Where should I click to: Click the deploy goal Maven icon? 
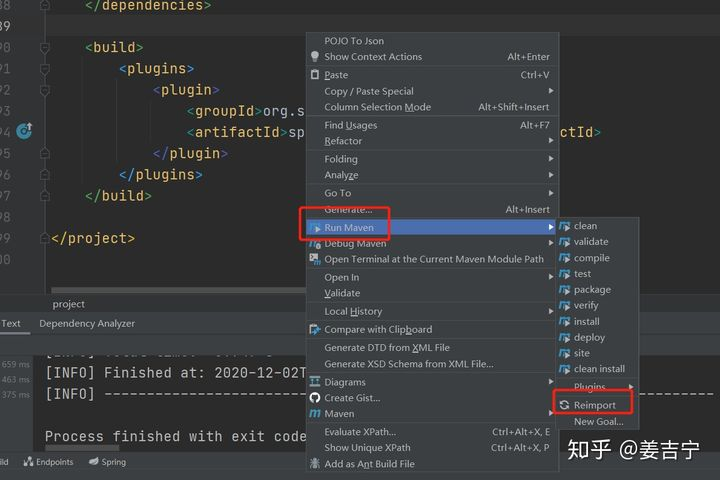564,338
